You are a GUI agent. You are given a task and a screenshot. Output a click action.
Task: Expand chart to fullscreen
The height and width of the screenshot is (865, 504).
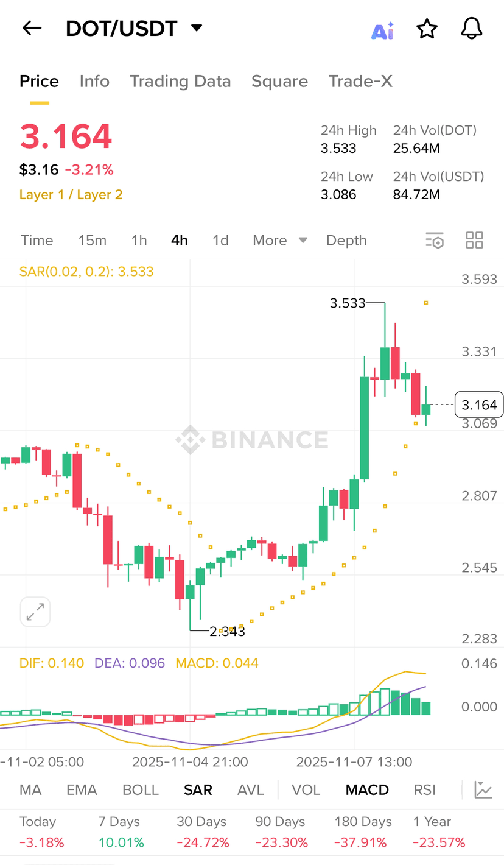coord(35,612)
